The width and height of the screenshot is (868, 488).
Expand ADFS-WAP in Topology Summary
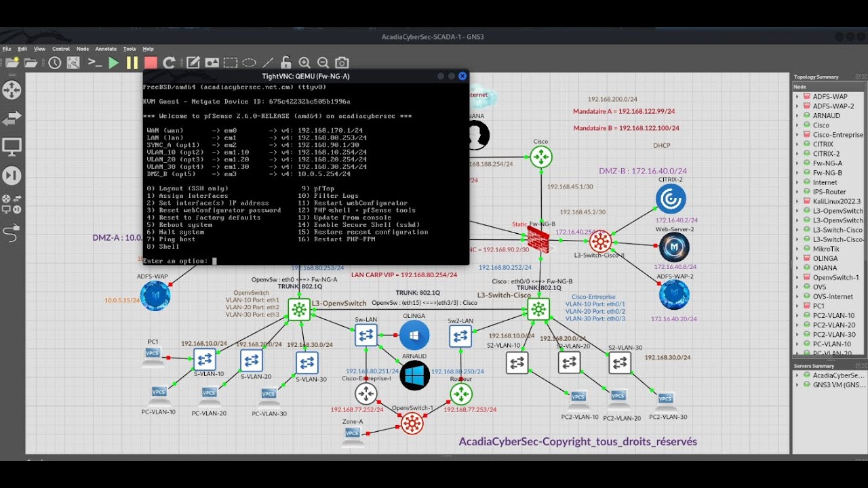(x=797, y=97)
